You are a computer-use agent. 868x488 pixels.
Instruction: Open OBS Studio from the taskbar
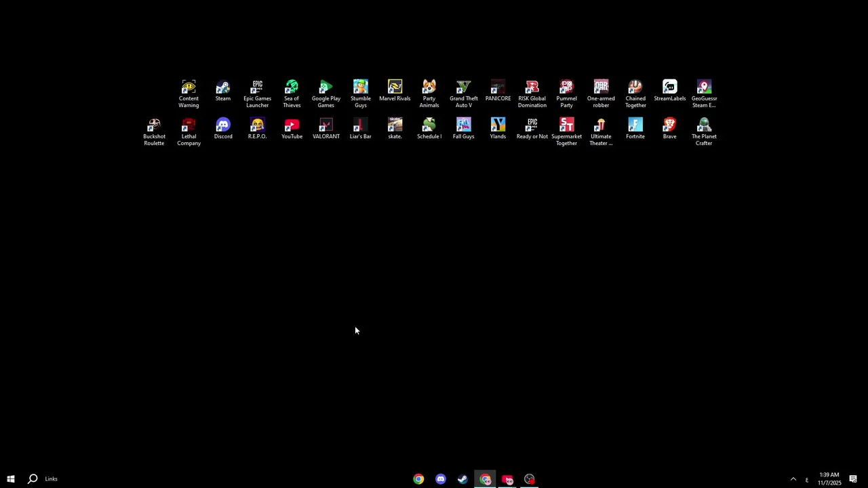530,479
